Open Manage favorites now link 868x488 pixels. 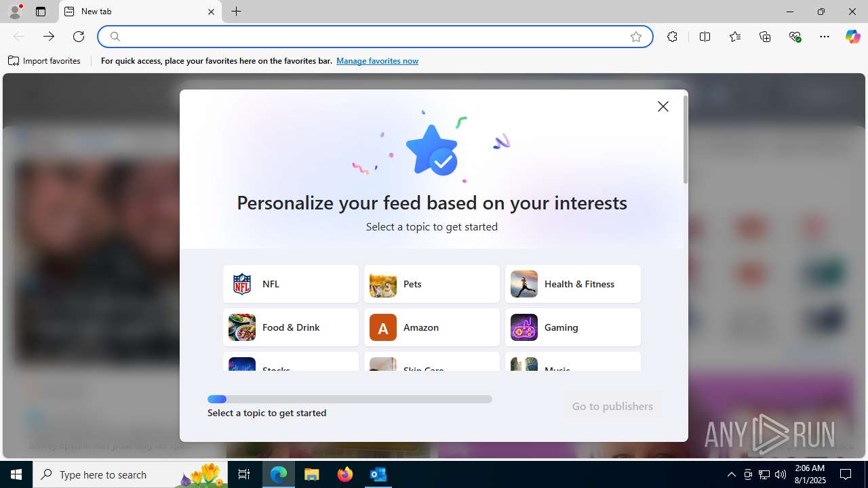(377, 61)
